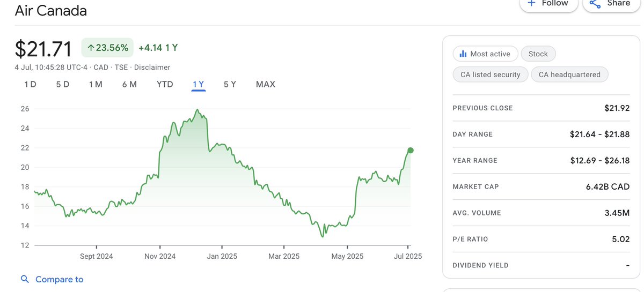This screenshot has width=644, height=292.
Task: Click the $21.92 previous close value
Action: click(x=617, y=108)
